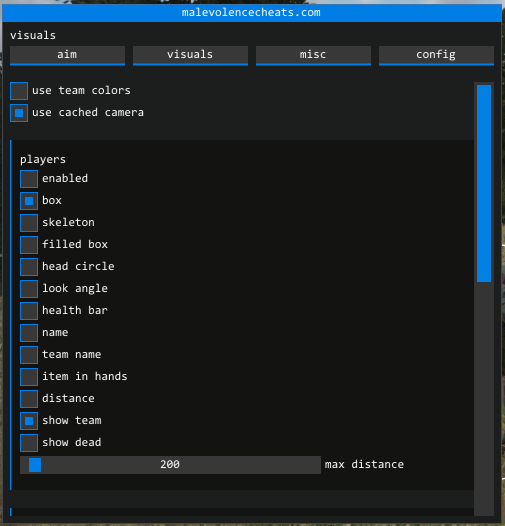Click the max distance slider track
Screen dimensions: 505x526
click(x=170, y=465)
